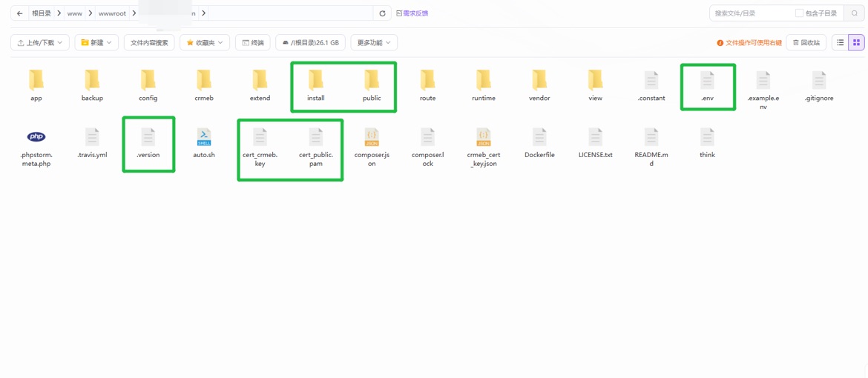Expand the 收藏夹 dropdown
Image resolution: width=868 pixels, height=378 pixels.
pyautogui.click(x=205, y=42)
